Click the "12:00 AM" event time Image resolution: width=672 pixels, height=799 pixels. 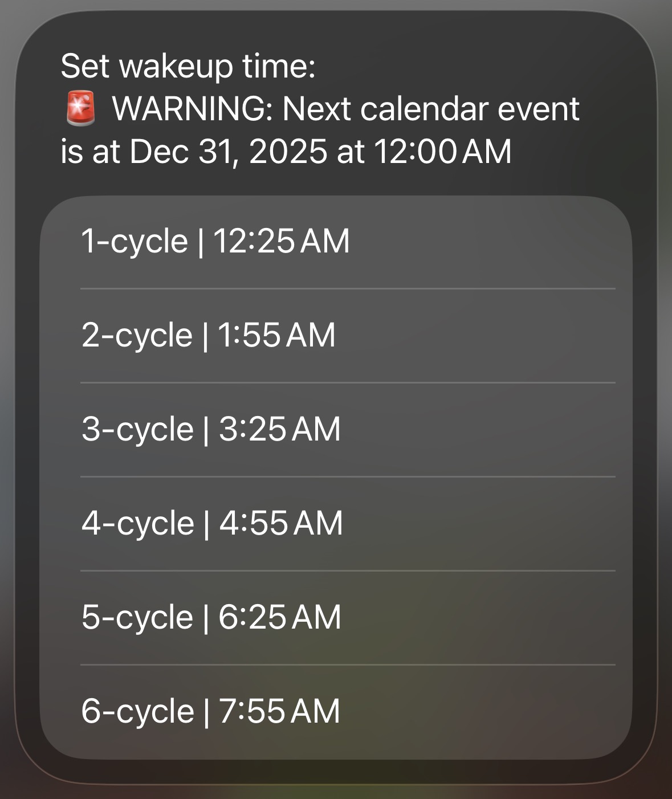pos(442,152)
